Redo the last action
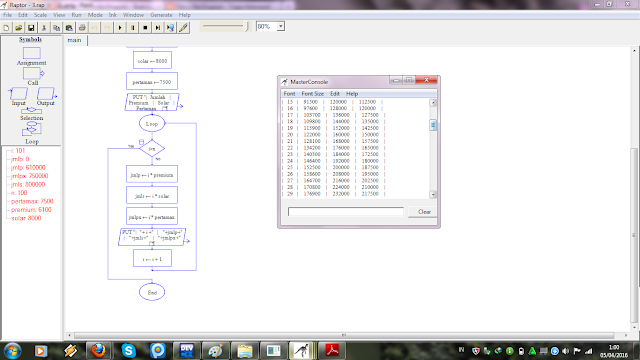Image resolution: width=640 pixels, height=360 pixels. click(x=107, y=28)
